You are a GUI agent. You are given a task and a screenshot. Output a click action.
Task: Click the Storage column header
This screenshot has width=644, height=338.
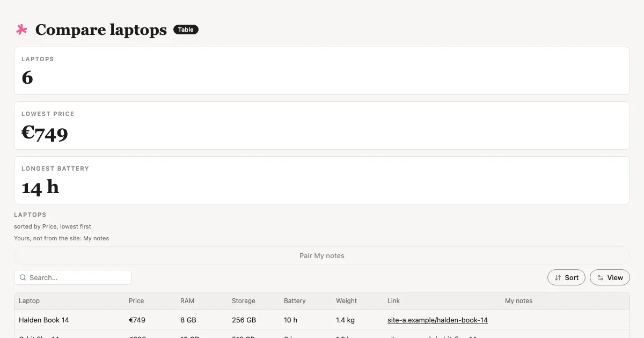(244, 301)
